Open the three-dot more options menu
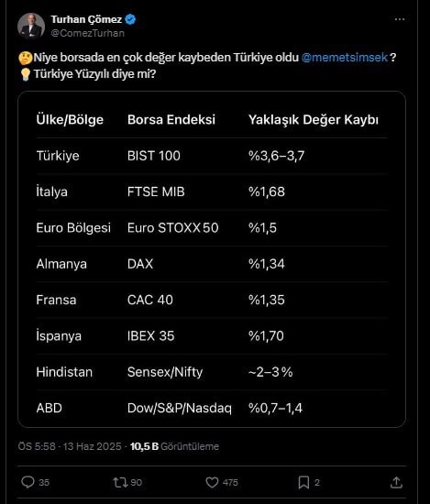 [400, 19]
